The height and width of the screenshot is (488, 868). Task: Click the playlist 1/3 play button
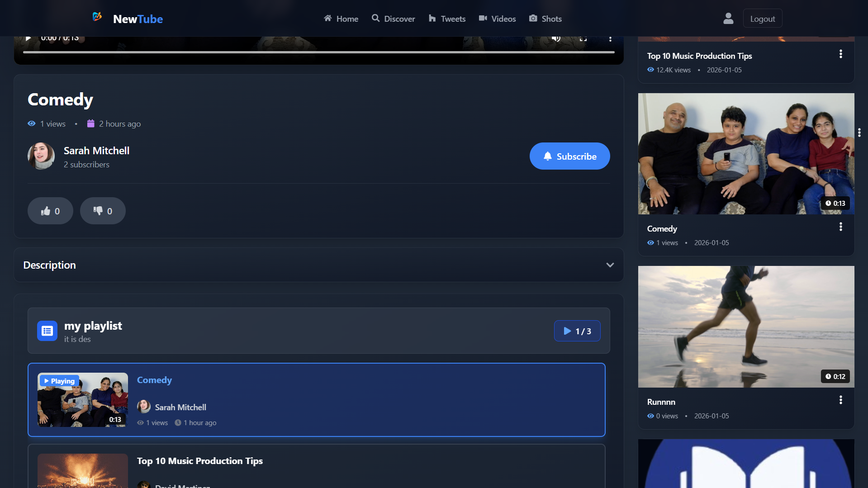(x=577, y=331)
